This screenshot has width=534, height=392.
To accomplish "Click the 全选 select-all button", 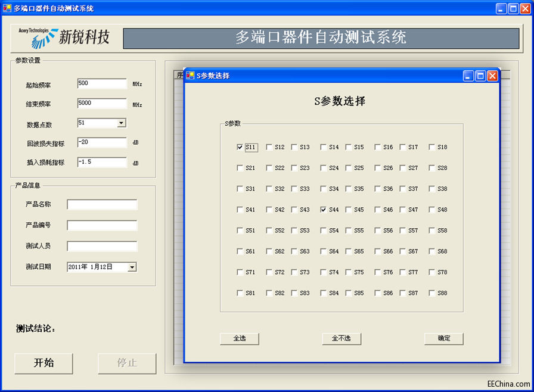I will pos(240,338).
